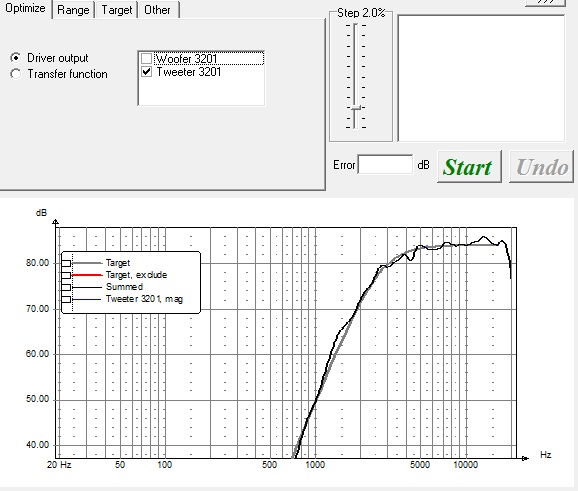Click the Tweeter 3201 list item label
This screenshot has height=491, width=578.
(189, 72)
